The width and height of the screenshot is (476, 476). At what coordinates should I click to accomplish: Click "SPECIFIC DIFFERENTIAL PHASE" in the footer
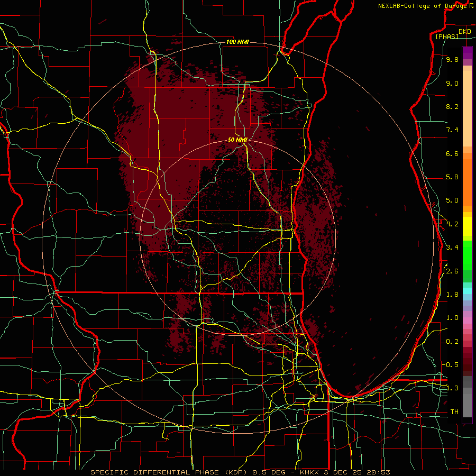click(154, 472)
